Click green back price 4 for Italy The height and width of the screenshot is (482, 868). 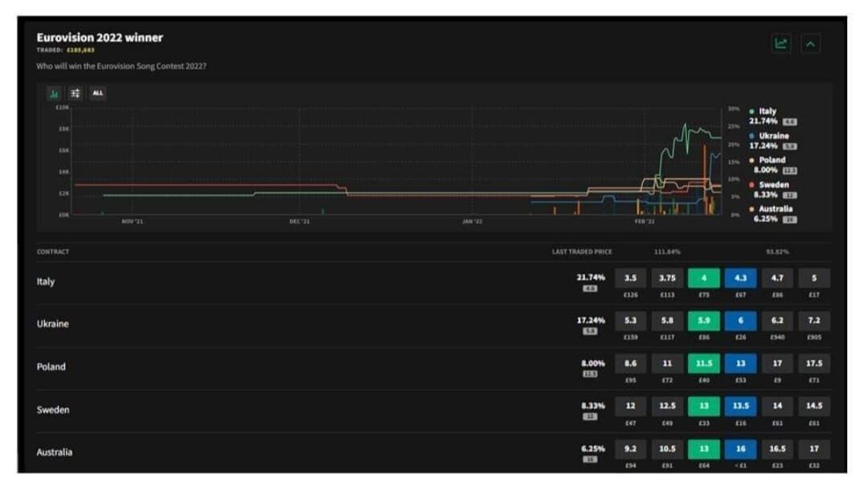click(x=703, y=278)
